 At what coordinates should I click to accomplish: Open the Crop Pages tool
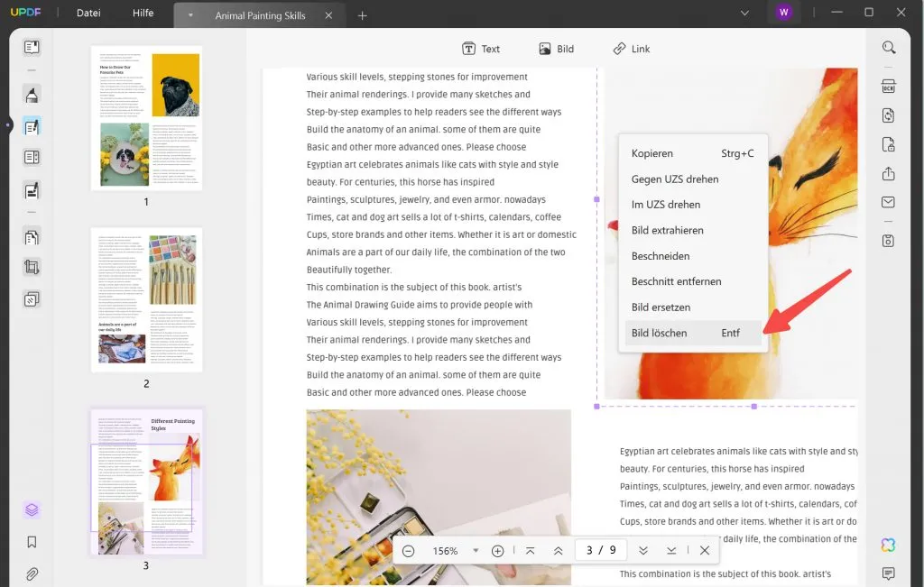point(32,268)
